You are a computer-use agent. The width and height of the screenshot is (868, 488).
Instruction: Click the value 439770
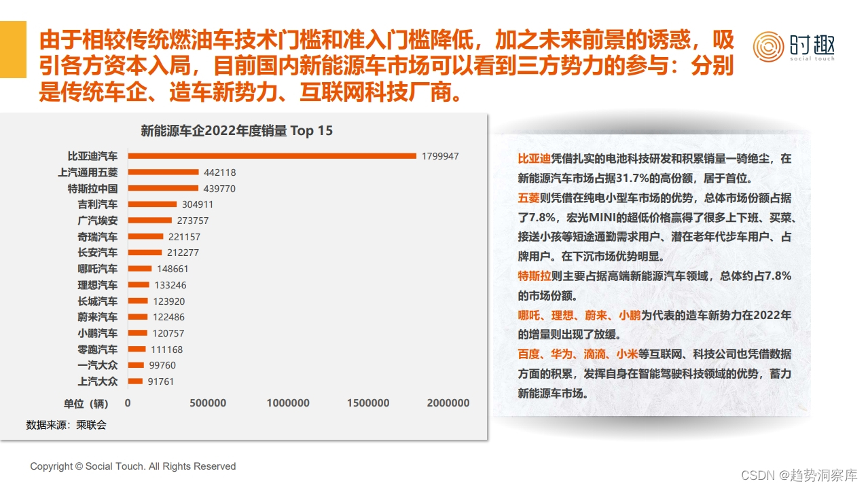(219, 189)
